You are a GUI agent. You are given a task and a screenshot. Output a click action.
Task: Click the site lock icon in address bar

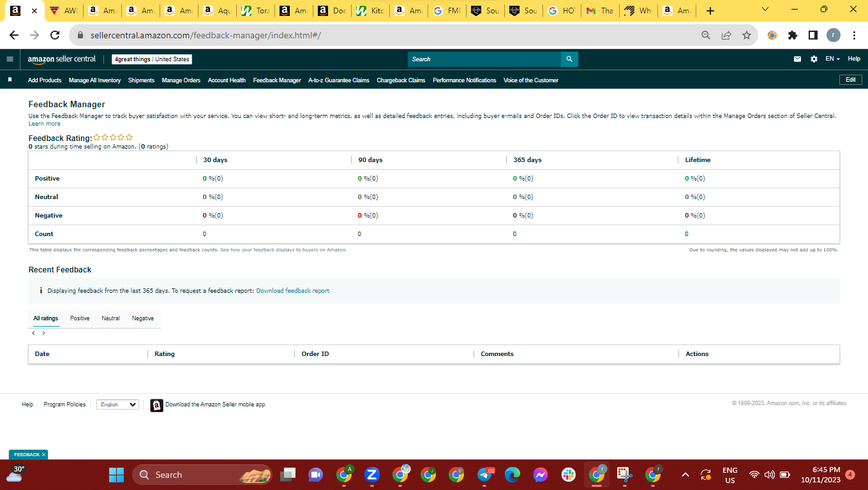(80, 35)
